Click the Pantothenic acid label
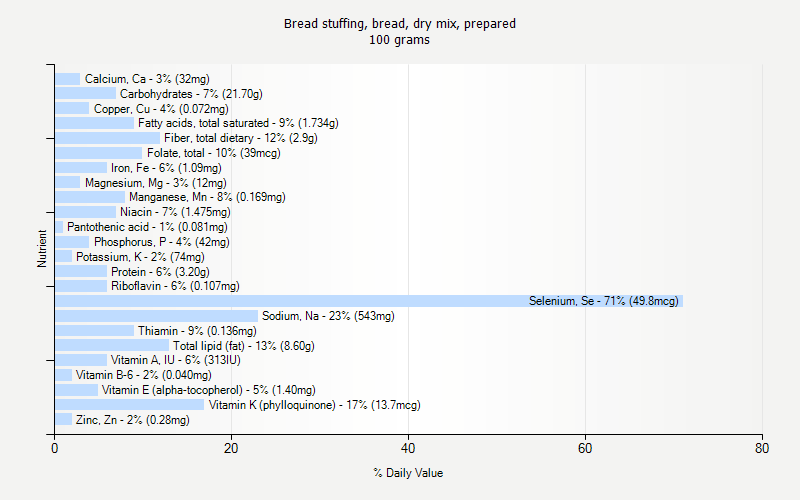This screenshot has height=500, width=800. (x=140, y=227)
